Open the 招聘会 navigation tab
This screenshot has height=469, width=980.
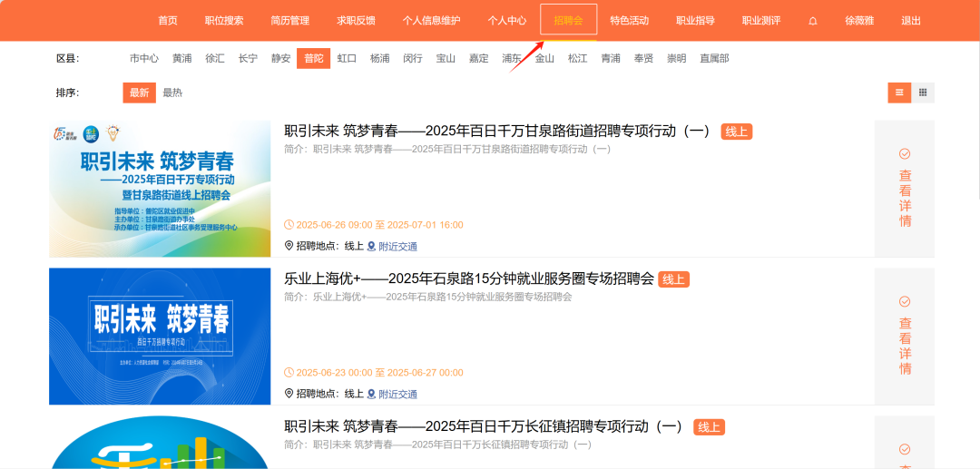pos(568,21)
